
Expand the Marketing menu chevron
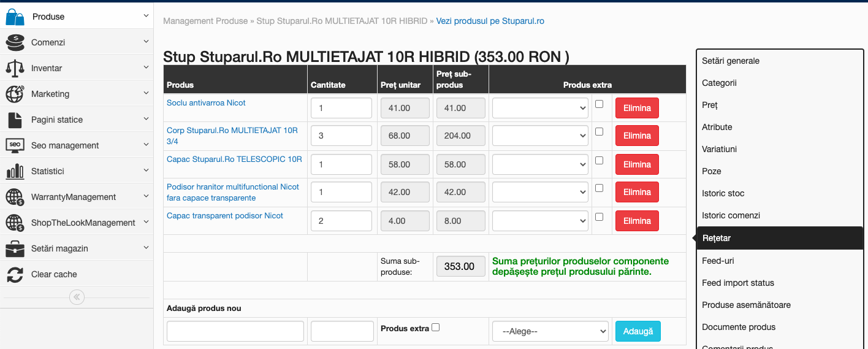tap(146, 93)
